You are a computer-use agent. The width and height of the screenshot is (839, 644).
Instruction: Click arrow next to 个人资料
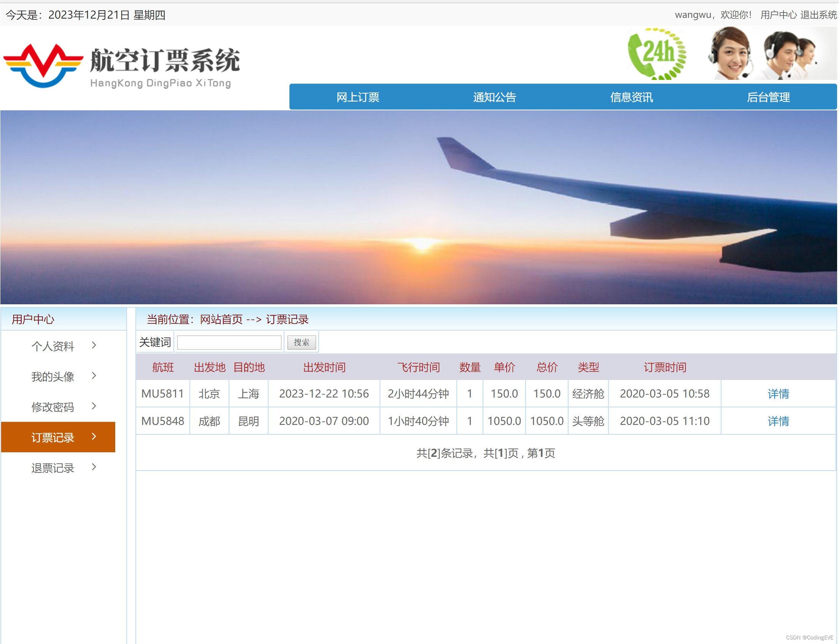pos(94,345)
